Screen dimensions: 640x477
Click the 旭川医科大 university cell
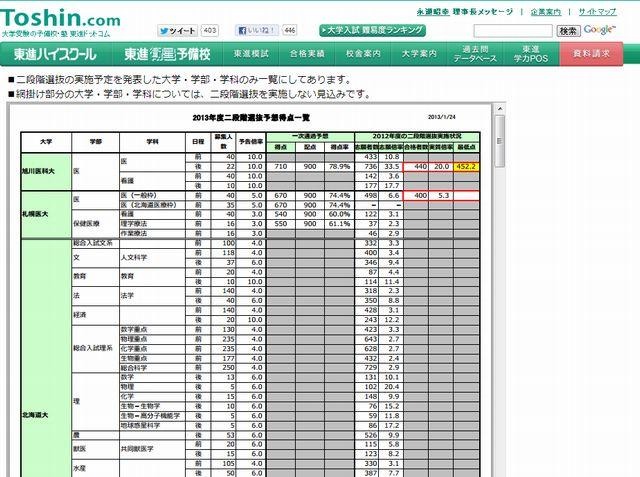(x=46, y=171)
